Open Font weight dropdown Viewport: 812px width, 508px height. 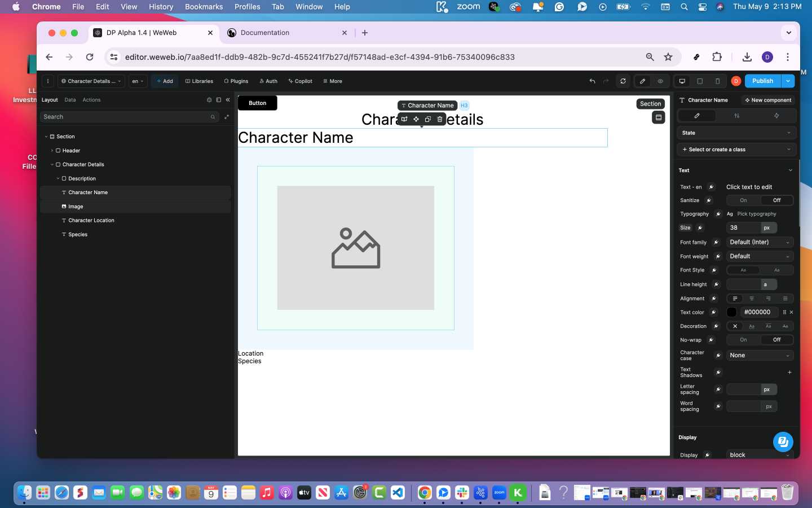click(760, 256)
